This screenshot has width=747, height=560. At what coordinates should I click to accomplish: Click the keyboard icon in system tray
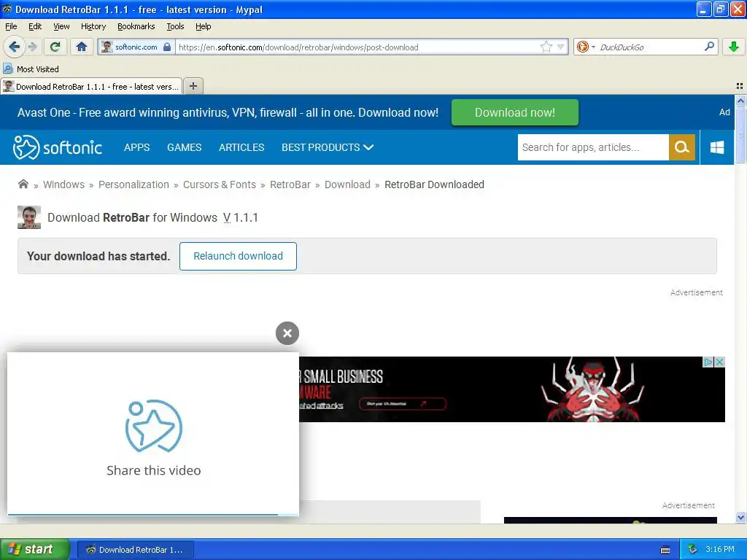665,550
